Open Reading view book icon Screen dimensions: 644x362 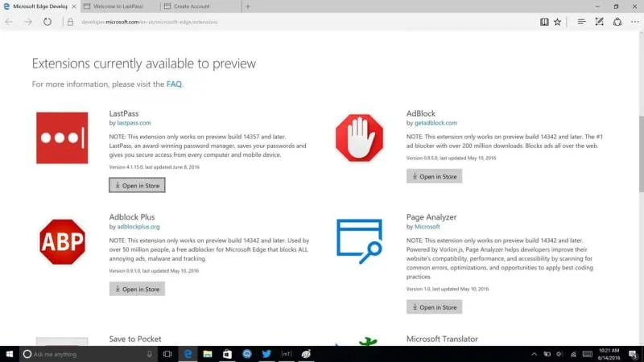tap(544, 23)
